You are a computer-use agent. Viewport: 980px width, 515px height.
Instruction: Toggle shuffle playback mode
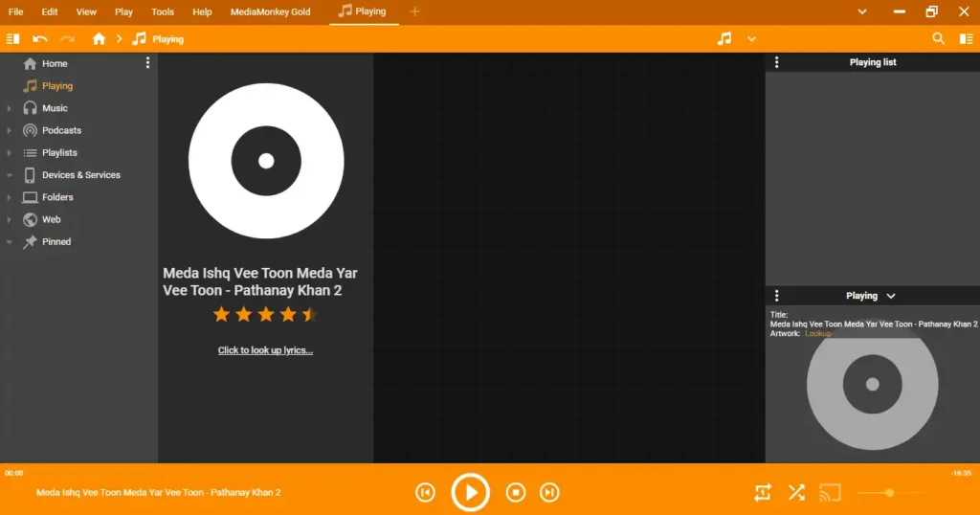point(795,493)
